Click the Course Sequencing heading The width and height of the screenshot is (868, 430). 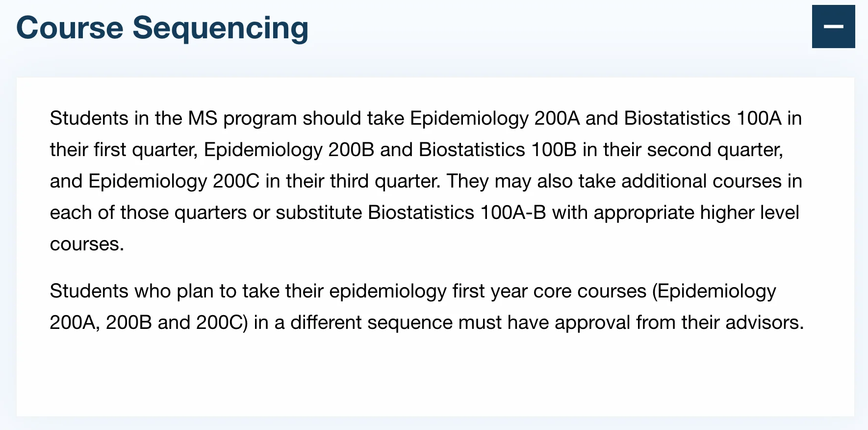(162, 27)
